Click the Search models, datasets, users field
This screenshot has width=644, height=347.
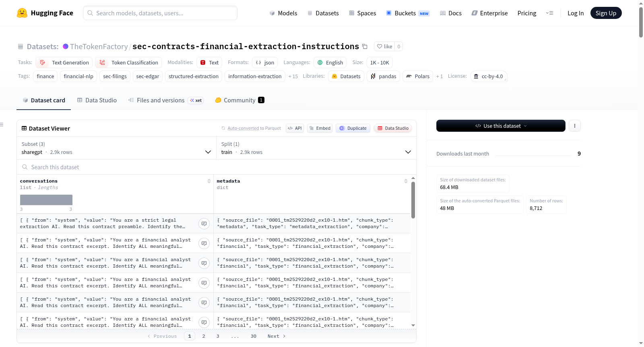160,13
